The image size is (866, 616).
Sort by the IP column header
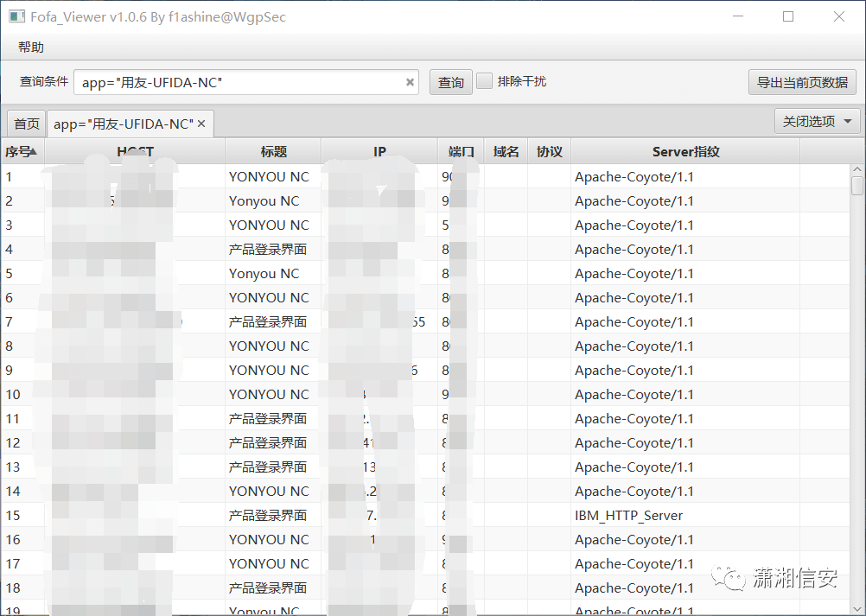[x=379, y=151]
